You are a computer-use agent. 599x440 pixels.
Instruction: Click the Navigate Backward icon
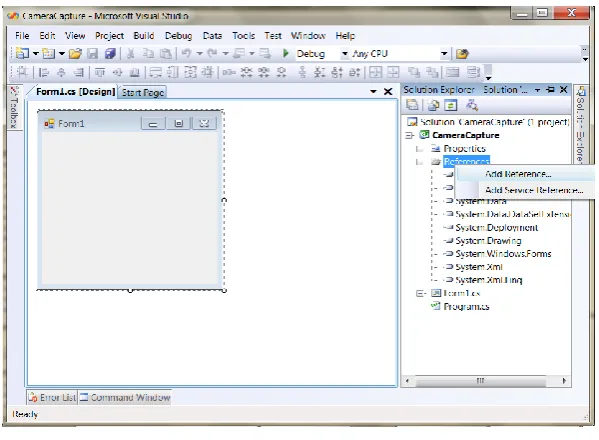click(x=239, y=53)
